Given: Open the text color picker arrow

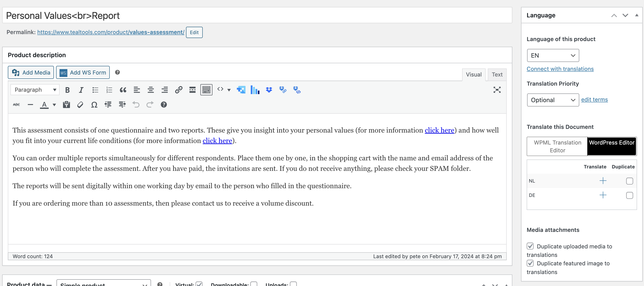Looking at the screenshot, I should [54, 105].
